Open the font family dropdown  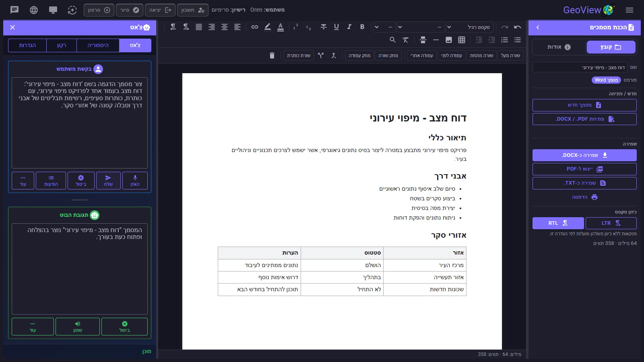click(x=421, y=27)
